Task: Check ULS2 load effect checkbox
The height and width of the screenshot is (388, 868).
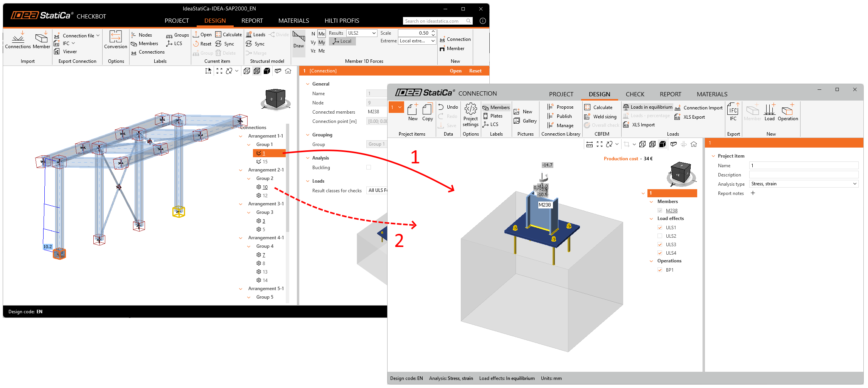Action: 660,236
